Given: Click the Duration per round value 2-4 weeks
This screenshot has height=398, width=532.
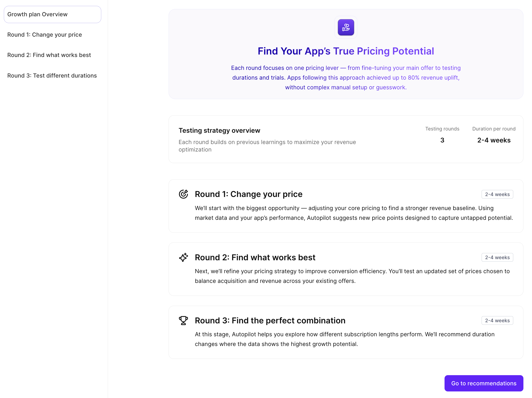Looking at the screenshot, I should point(494,140).
